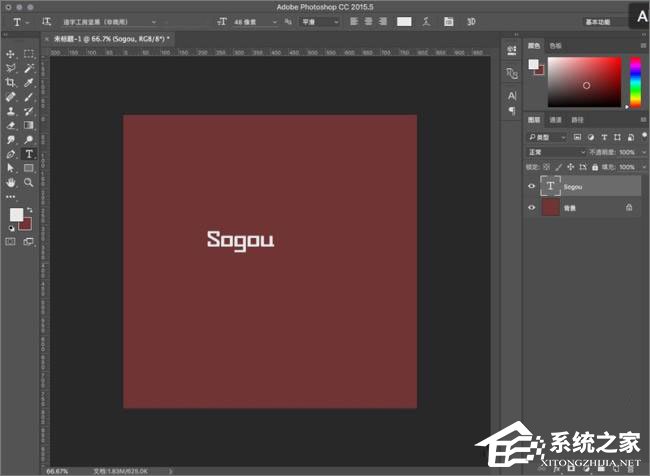The width and height of the screenshot is (650, 476).
Task: Open the layer fill dropdown arrow
Action: coord(644,167)
